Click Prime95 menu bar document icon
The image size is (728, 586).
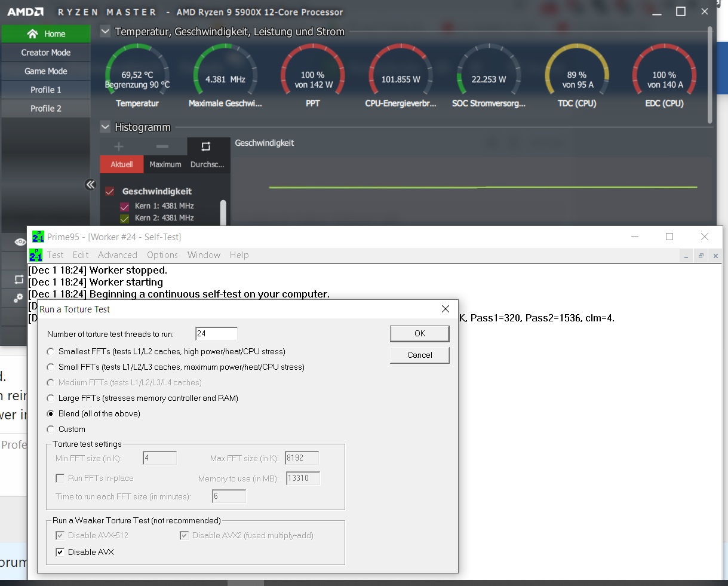(36, 255)
